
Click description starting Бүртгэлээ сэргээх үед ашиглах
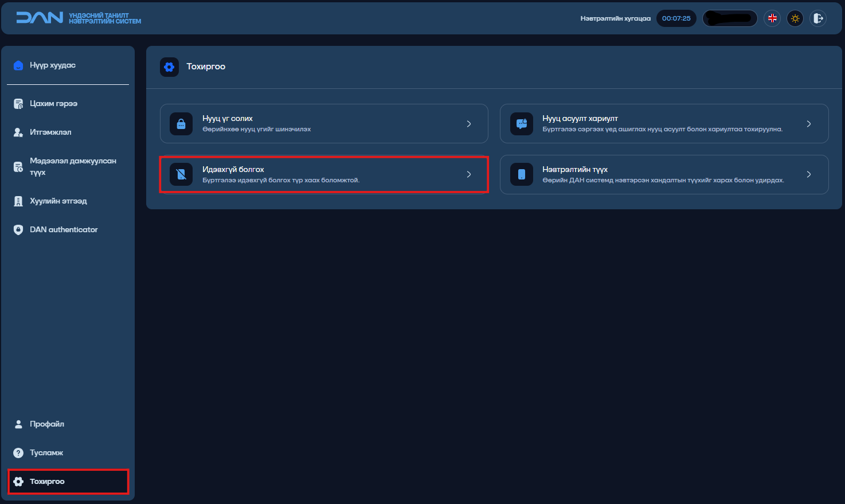coord(663,130)
